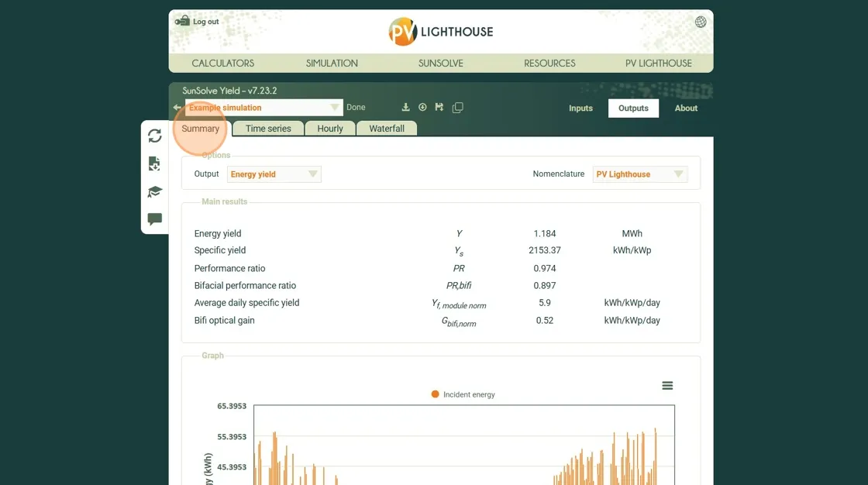Screen dimensions: 868x485
Task: Click the refresh arrows icon in sidebar
Action: tap(155, 136)
